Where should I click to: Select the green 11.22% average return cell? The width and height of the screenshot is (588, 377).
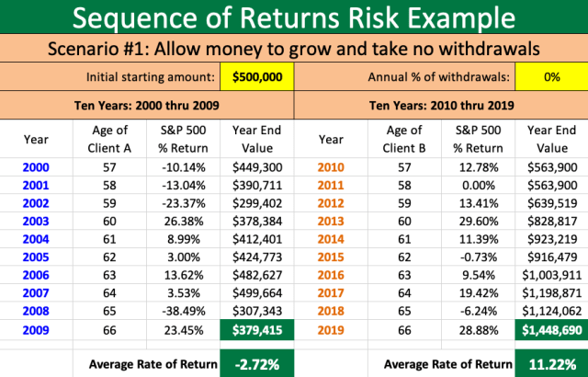tap(552, 363)
